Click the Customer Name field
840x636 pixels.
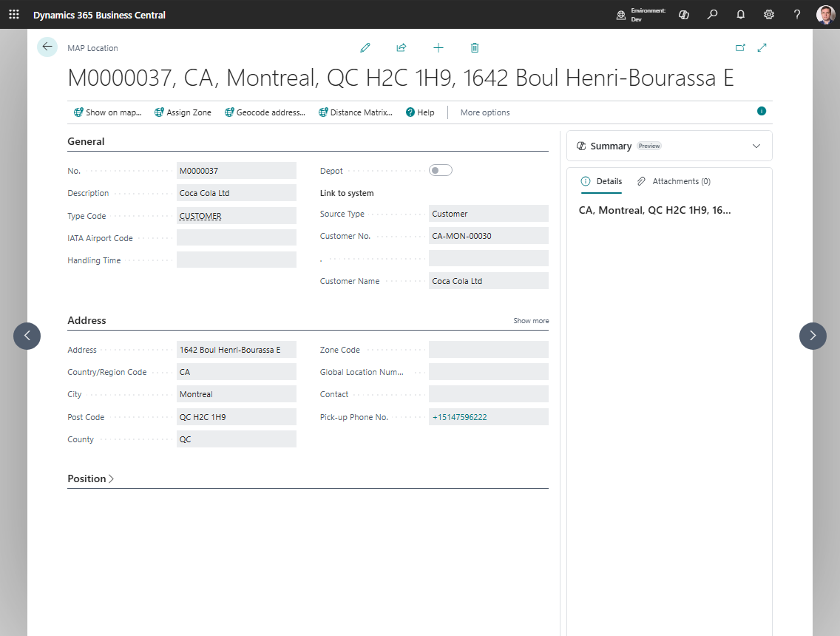point(489,281)
